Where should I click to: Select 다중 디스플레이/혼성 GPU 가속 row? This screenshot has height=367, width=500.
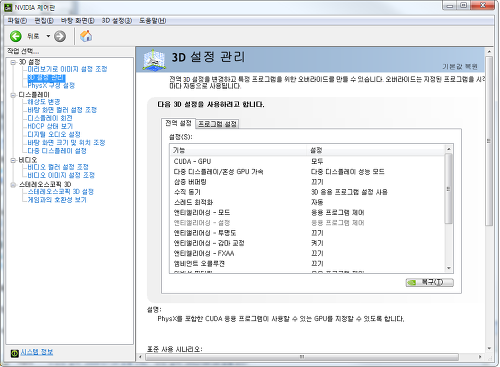[307, 172]
